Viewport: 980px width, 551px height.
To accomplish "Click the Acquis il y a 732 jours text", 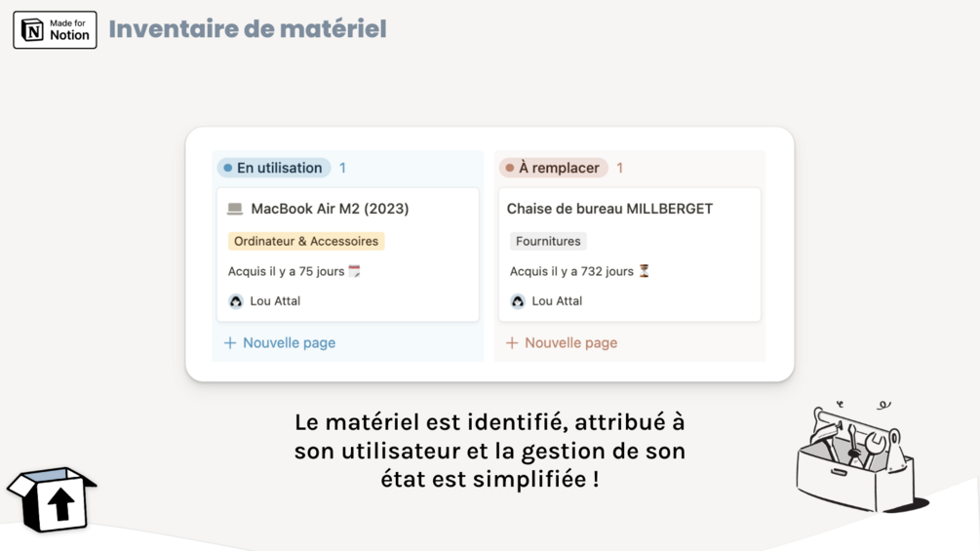I will [571, 271].
